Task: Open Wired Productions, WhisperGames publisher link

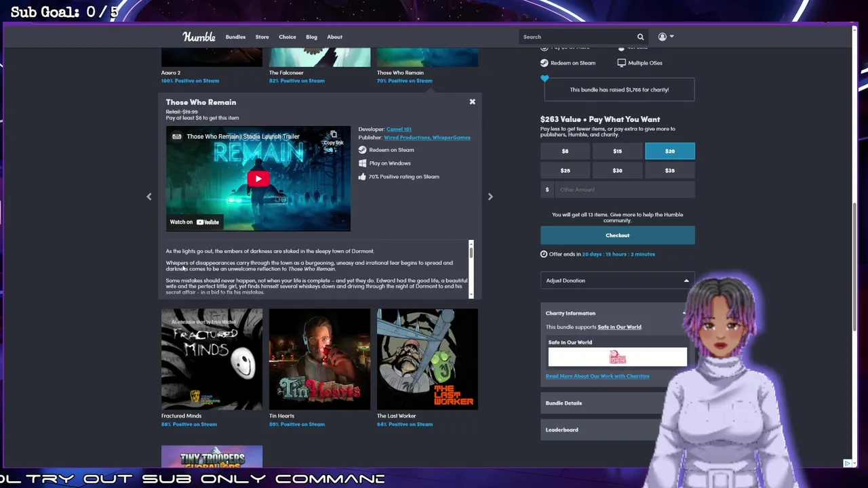Action: (427, 138)
